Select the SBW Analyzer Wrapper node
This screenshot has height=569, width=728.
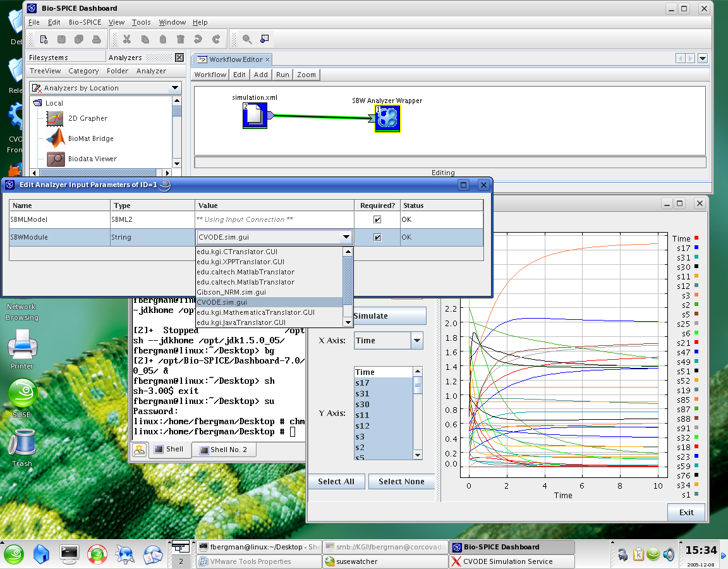387,119
